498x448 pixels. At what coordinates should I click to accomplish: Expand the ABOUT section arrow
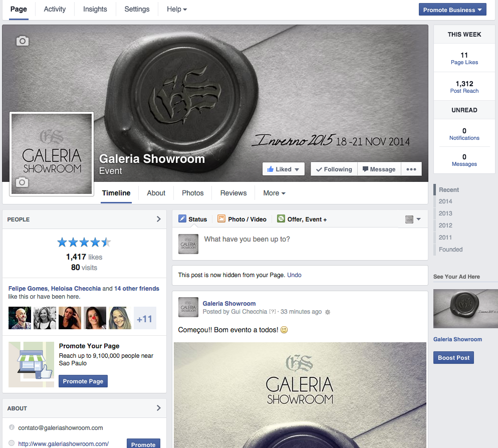(x=158, y=408)
